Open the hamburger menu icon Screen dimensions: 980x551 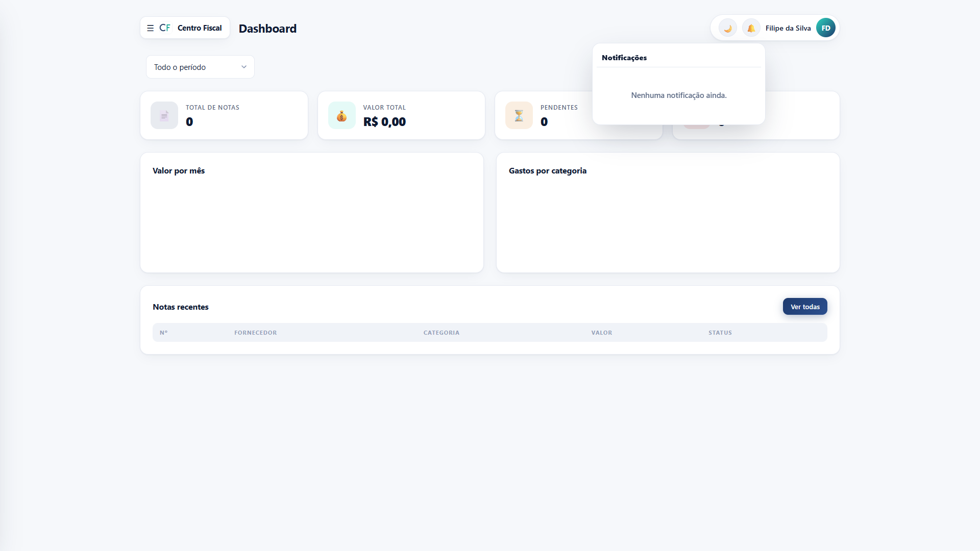point(150,28)
